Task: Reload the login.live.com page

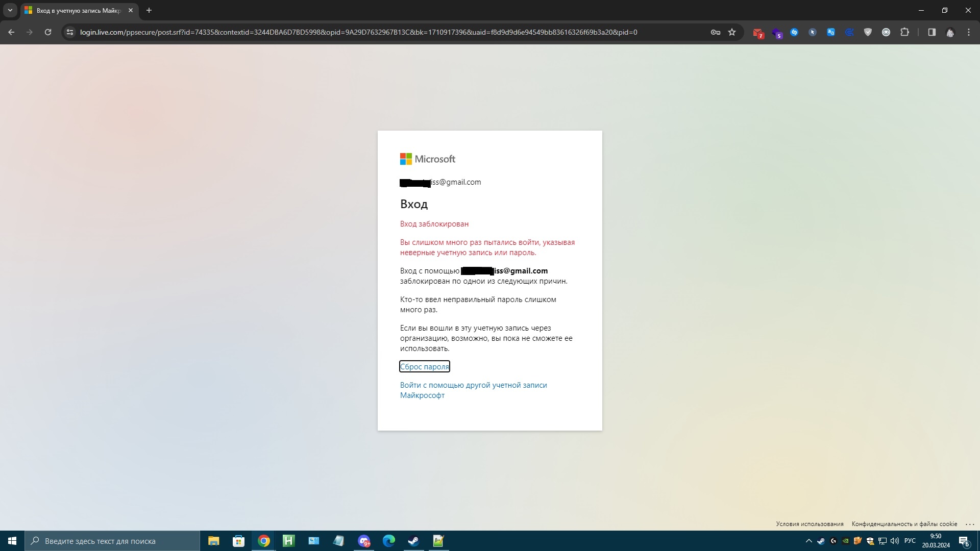Action: (48, 32)
